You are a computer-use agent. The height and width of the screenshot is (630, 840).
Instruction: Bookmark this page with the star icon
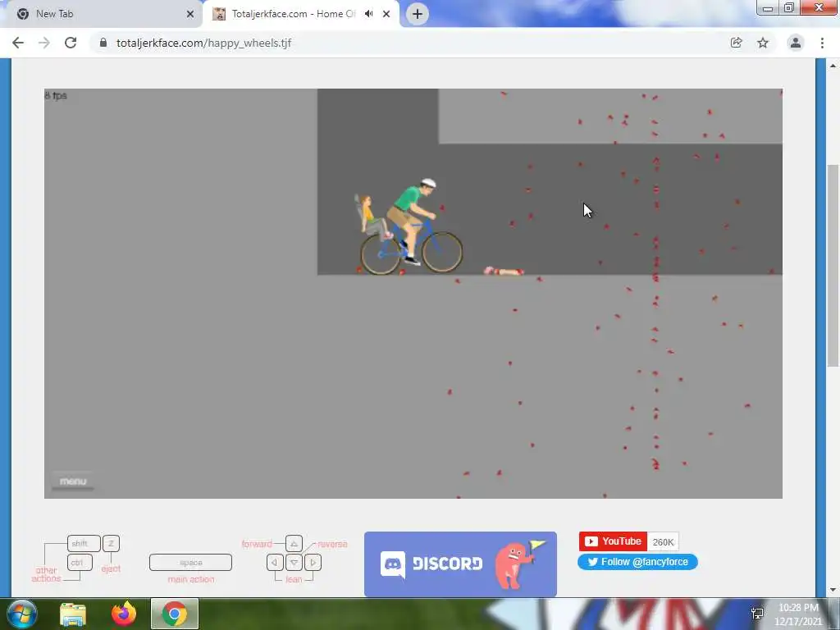[x=763, y=43]
